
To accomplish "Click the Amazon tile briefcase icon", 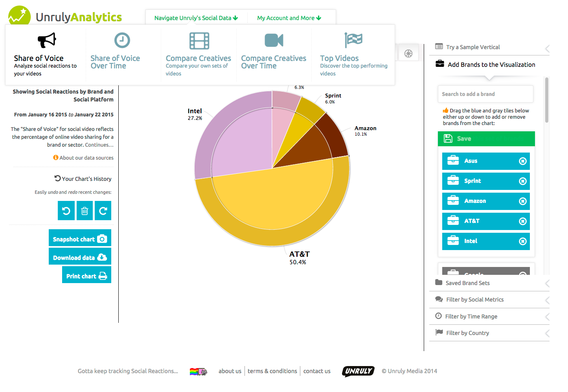I will pos(453,201).
